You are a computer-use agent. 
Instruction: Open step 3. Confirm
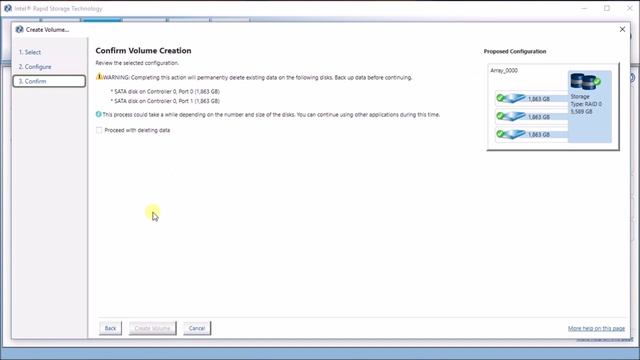pos(49,81)
